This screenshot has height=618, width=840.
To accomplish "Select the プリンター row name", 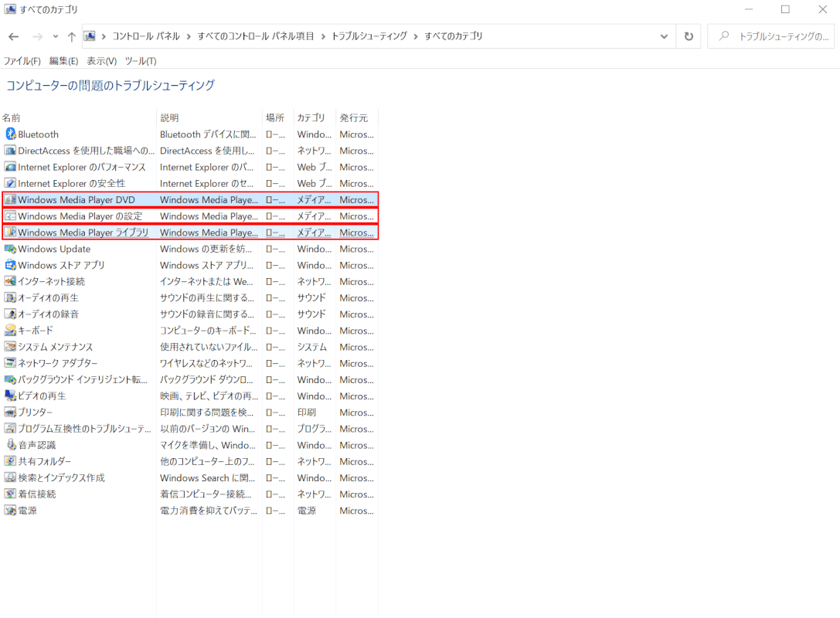I will pos(36,413).
